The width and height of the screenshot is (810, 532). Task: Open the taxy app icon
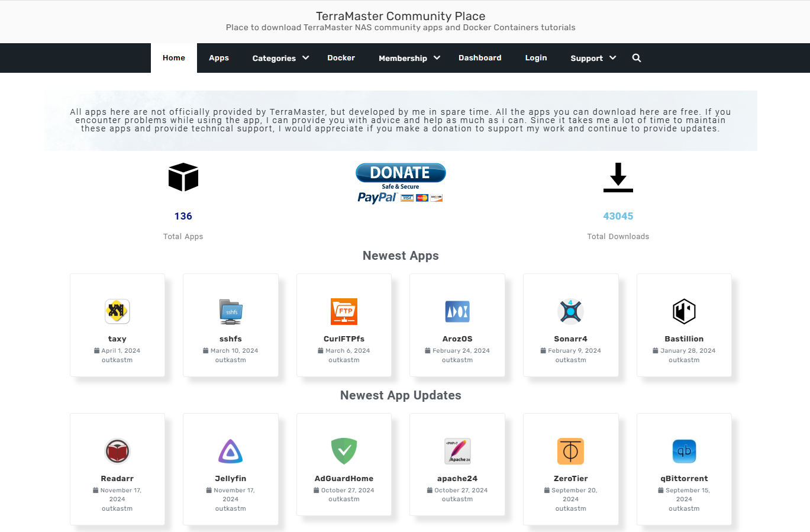point(117,311)
